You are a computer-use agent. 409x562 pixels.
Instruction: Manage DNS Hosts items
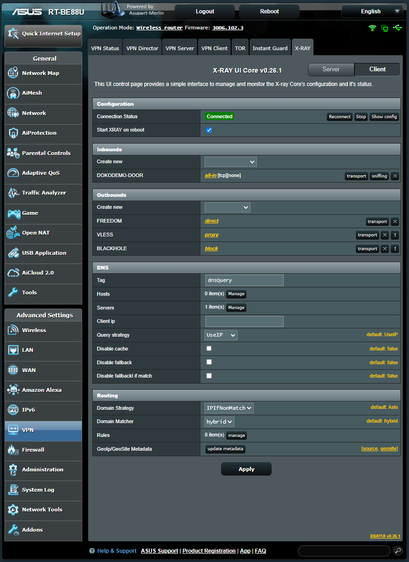pos(236,294)
